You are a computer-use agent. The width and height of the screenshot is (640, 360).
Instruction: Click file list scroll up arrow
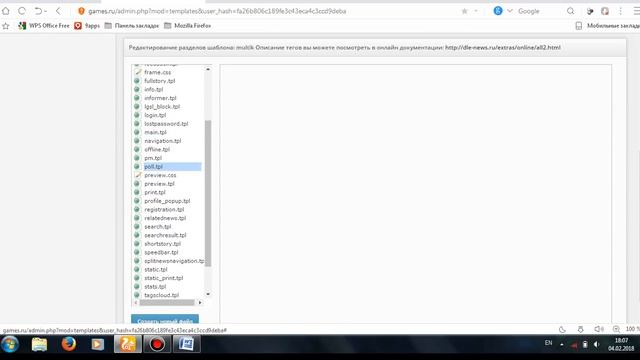click(208, 69)
